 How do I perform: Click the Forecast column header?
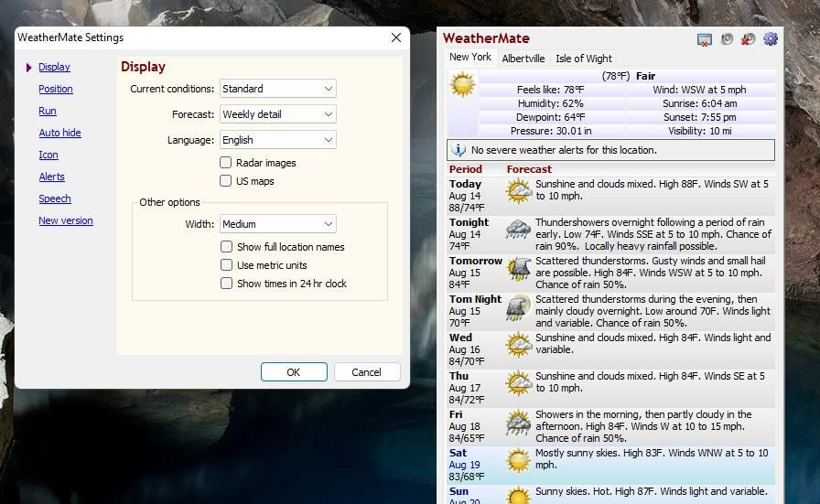(529, 169)
